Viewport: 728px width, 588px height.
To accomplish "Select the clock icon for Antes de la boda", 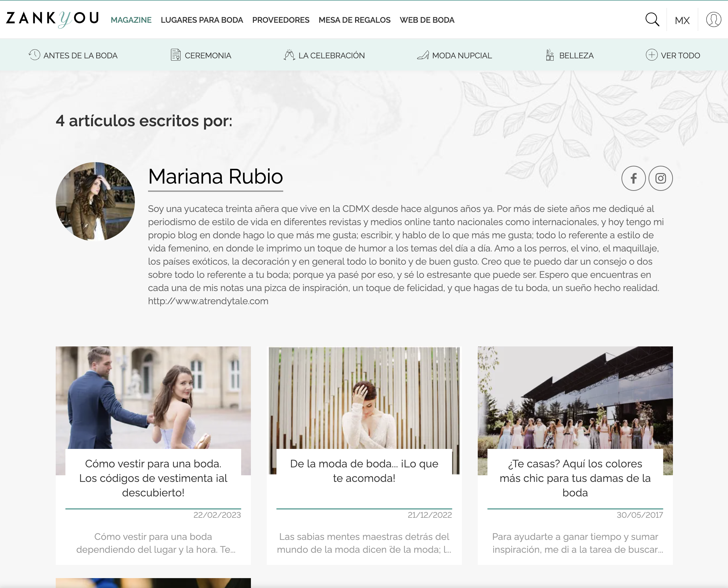I will coord(34,55).
